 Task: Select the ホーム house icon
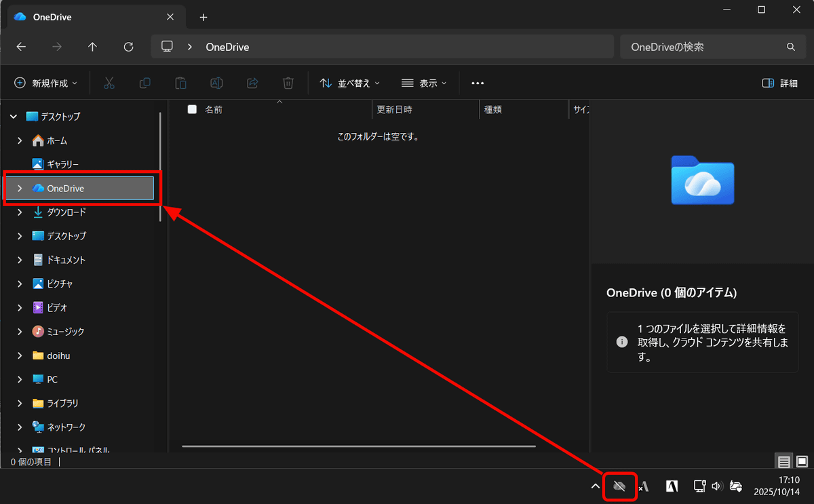click(39, 140)
